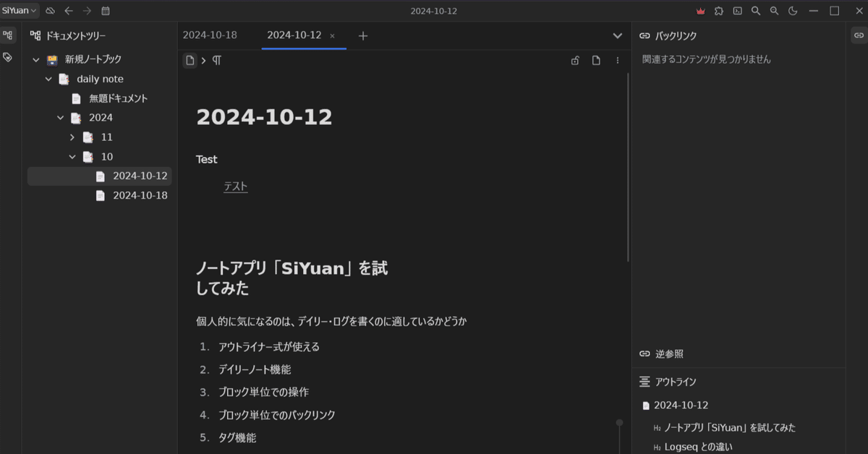
Task: Select 2024-10-12 document in tree
Action: click(x=99, y=176)
